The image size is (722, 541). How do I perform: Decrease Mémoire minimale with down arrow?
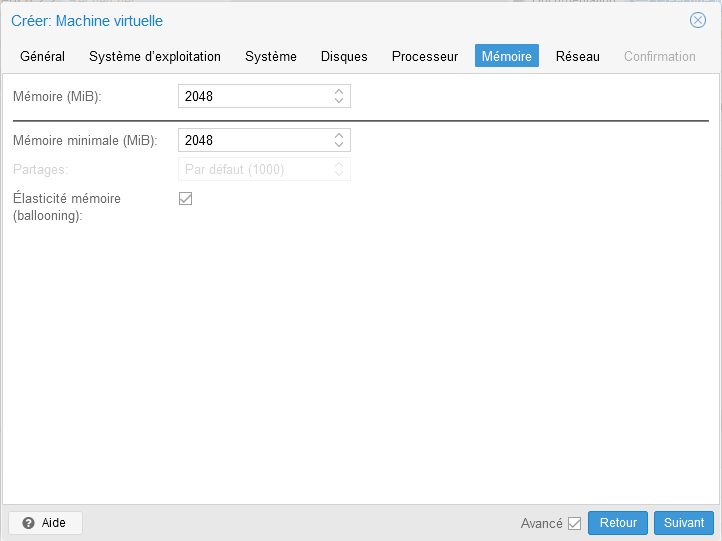point(339,145)
